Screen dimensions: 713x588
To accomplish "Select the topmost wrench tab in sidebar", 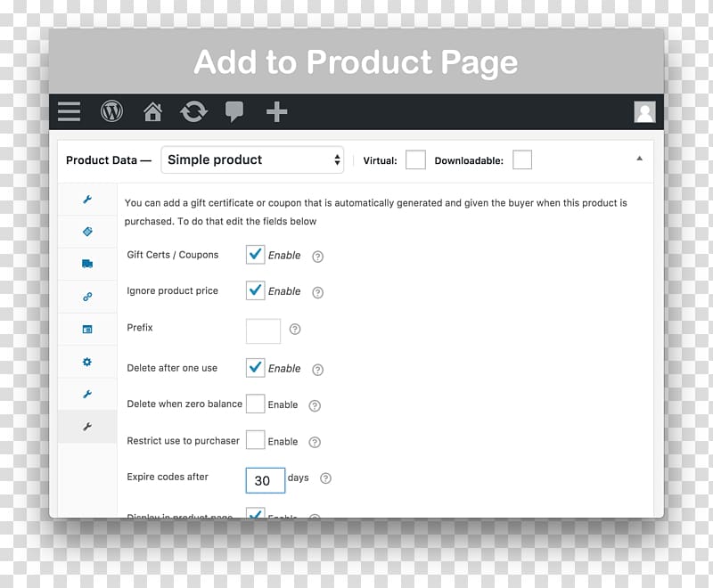I will pyautogui.click(x=87, y=199).
